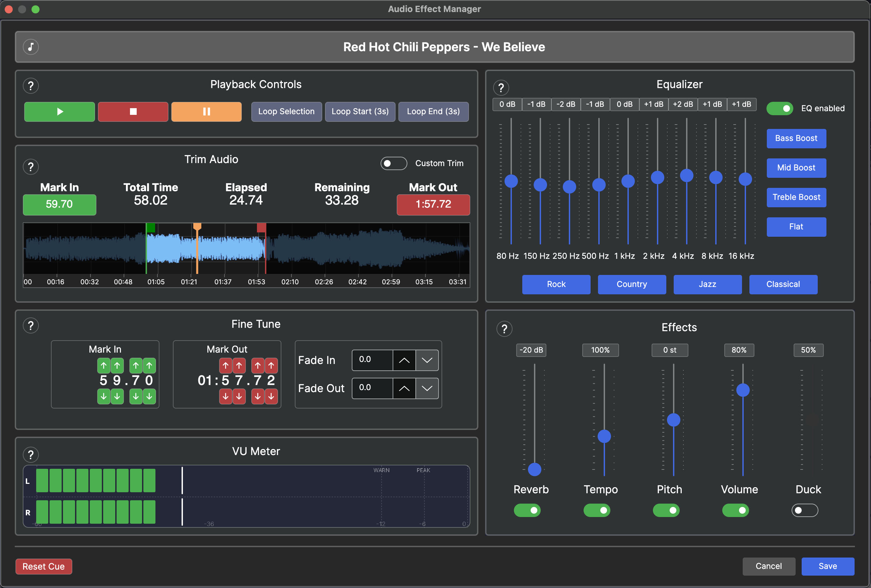Decrease Fade In with down chevron
871x588 pixels.
pos(426,360)
